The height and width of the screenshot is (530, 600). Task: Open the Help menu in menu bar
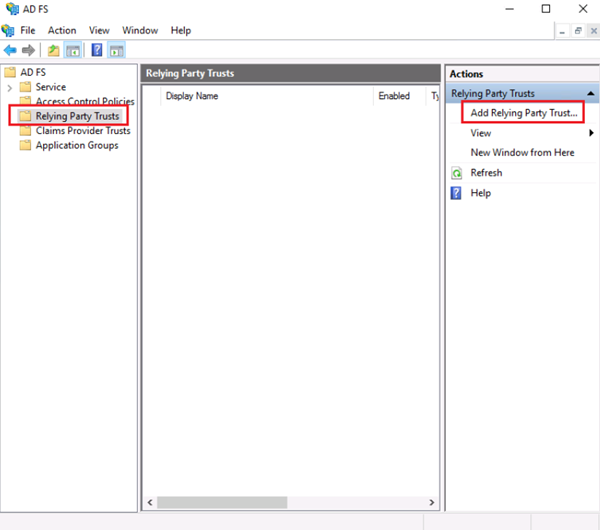pos(181,30)
